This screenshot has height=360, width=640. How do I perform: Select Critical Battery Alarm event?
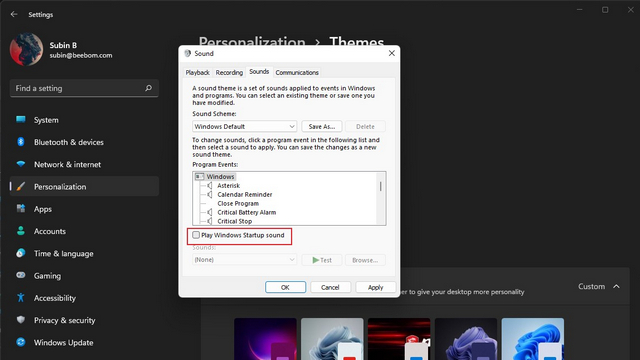coord(247,212)
